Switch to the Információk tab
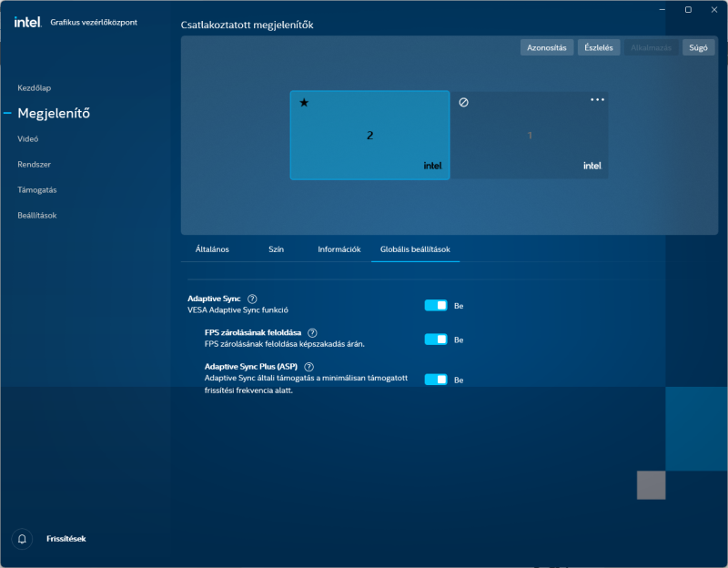Viewport: 728px width, 568px height. 339,249
